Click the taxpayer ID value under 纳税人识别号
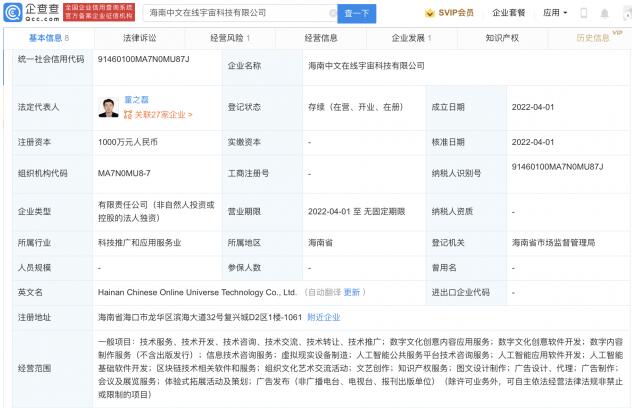Image resolution: width=632 pixels, height=408 pixels. tap(557, 167)
